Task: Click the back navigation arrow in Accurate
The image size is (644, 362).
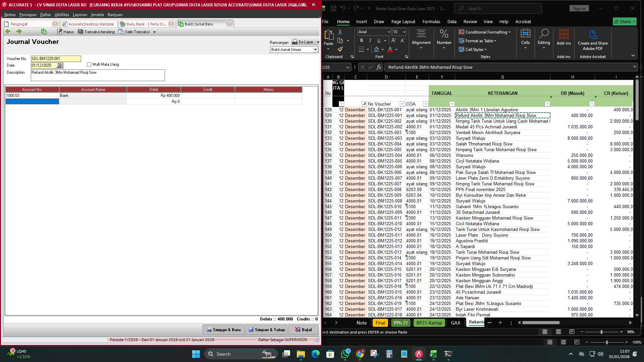Action: [8, 31]
